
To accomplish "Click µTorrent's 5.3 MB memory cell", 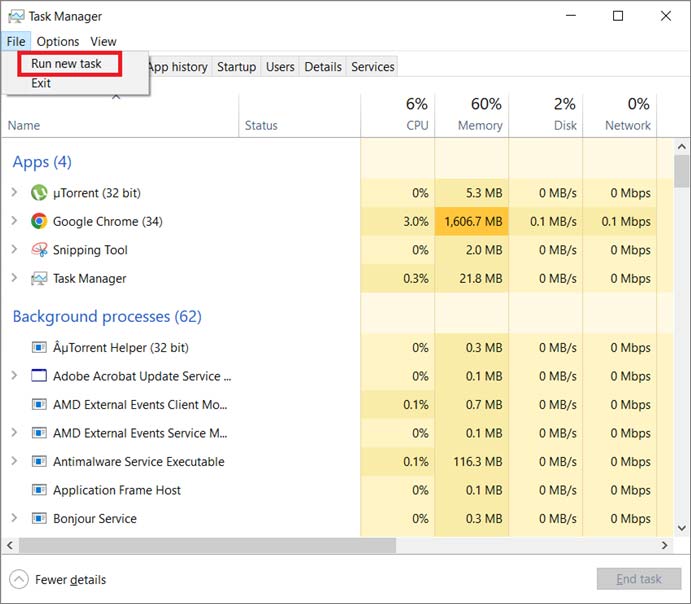I will 472,193.
